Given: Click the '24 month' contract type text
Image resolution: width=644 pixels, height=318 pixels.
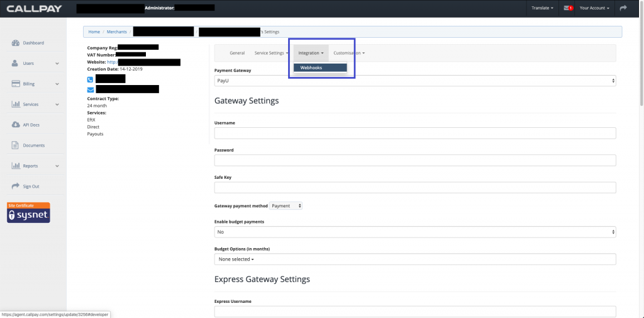Looking at the screenshot, I should pos(97,106).
